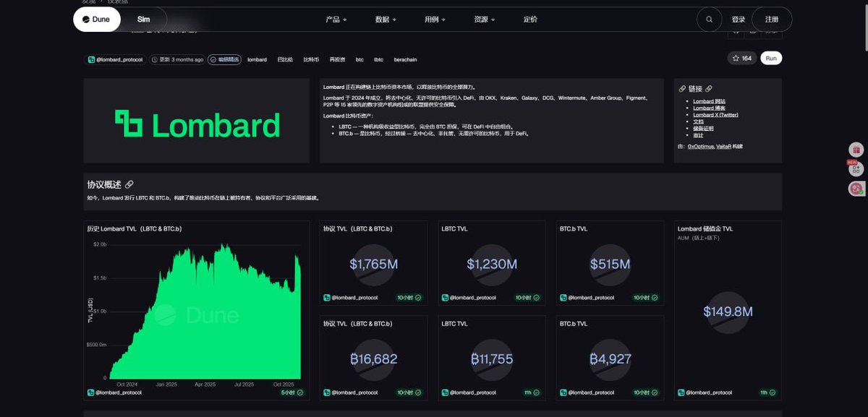This screenshot has width=868, height=417.
Task: Select the lbtc tag
Action: pos(378,59)
